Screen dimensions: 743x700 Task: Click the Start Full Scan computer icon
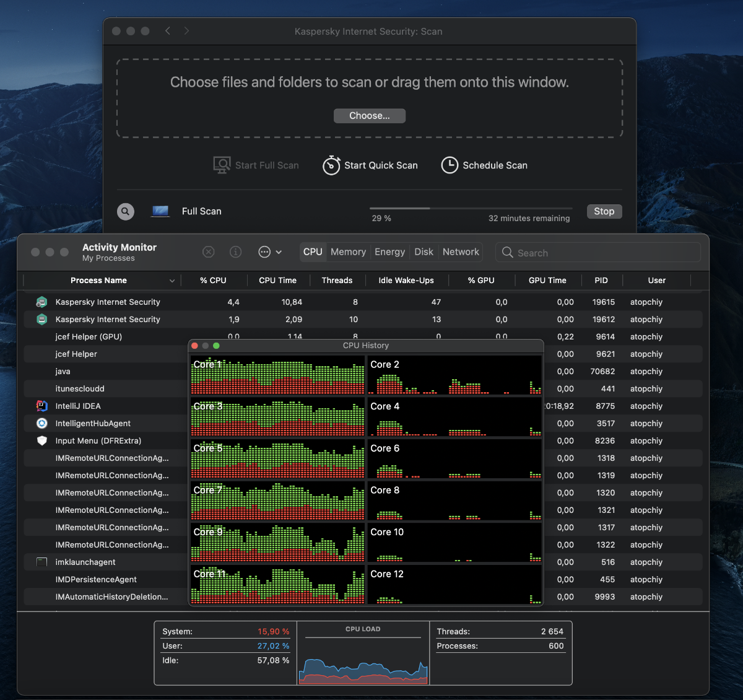click(222, 165)
